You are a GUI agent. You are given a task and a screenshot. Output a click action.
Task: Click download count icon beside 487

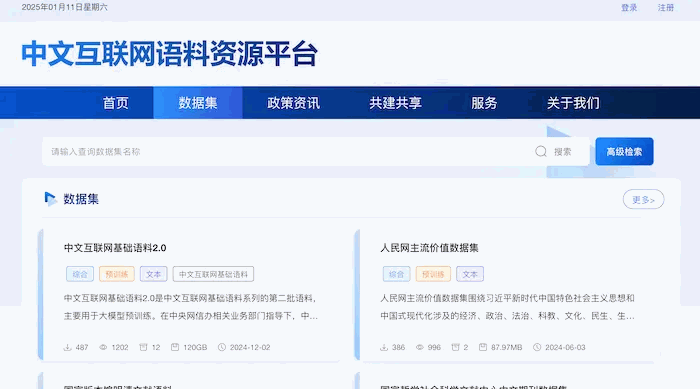67,347
